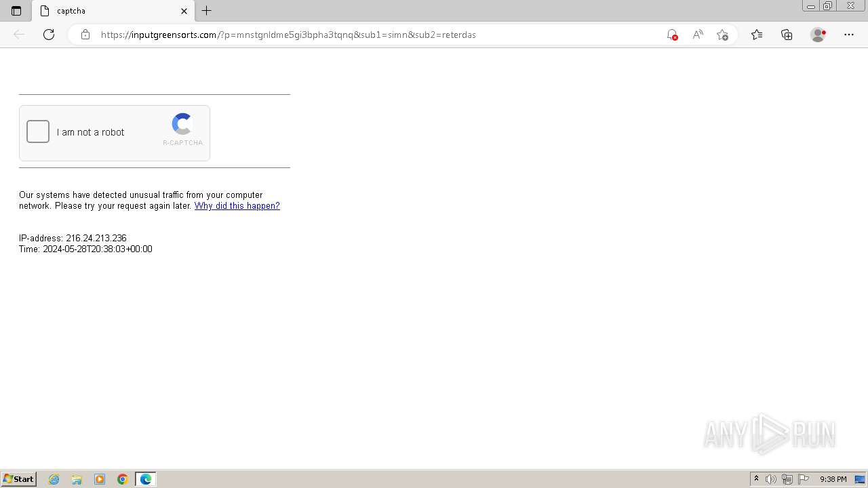868x488 pixels.
Task: Open a new tab
Action: [x=207, y=11]
